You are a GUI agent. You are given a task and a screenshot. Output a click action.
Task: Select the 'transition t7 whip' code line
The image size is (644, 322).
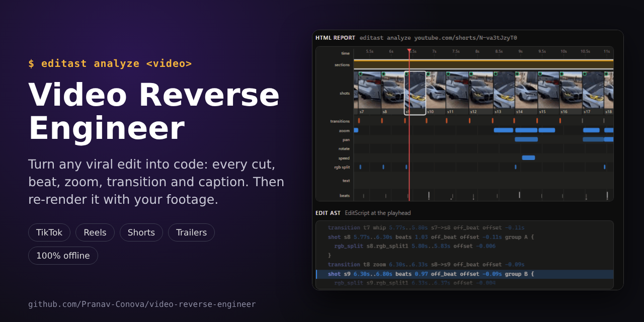click(426, 227)
